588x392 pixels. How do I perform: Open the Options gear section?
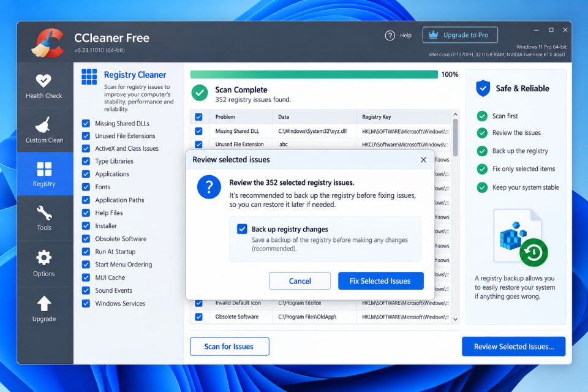click(44, 263)
